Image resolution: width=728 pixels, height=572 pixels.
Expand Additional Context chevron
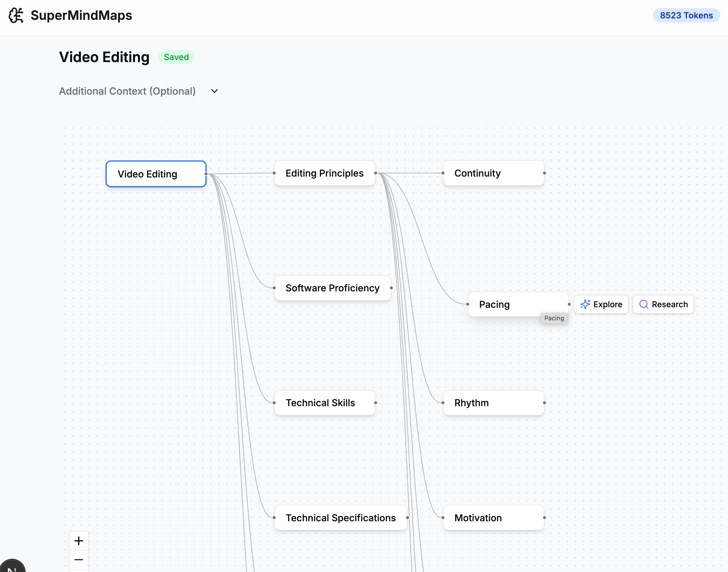[x=214, y=91]
